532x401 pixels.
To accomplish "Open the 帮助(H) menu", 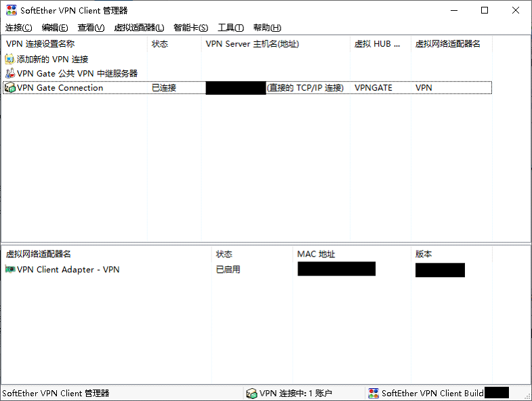I will point(267,28).
